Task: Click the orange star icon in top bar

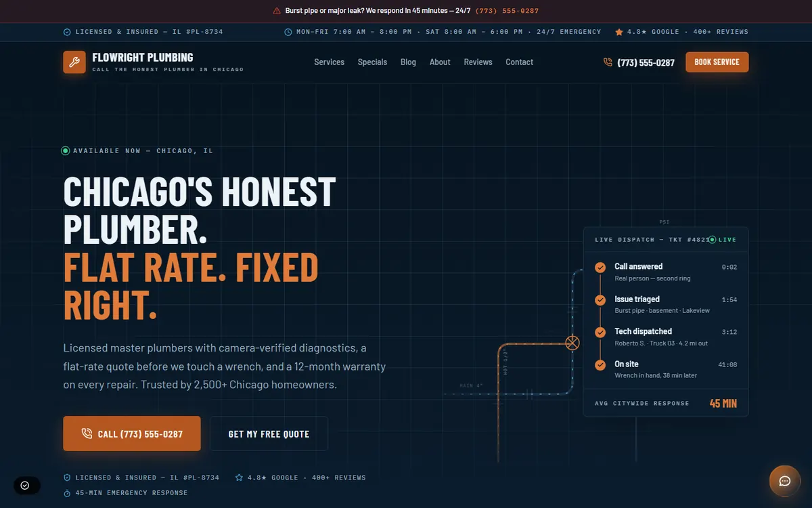Action: tap(619, 32)
